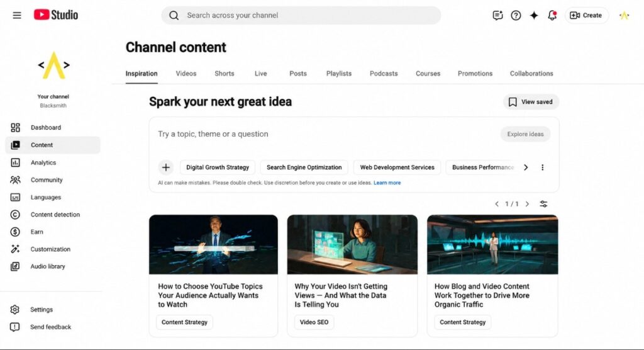Click the search magnifier icon
The width and height of the screenshot is (644, 350).
pos(174,15)
